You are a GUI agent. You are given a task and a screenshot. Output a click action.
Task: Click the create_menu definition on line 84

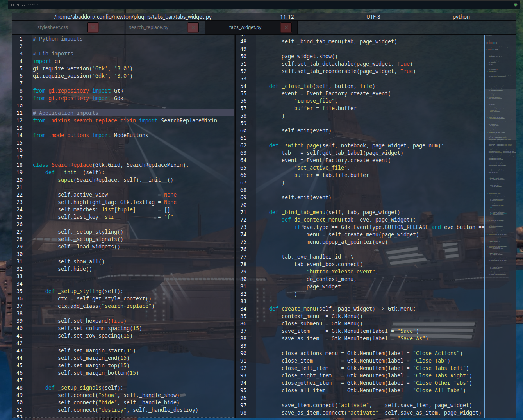[x=299, y=309]
